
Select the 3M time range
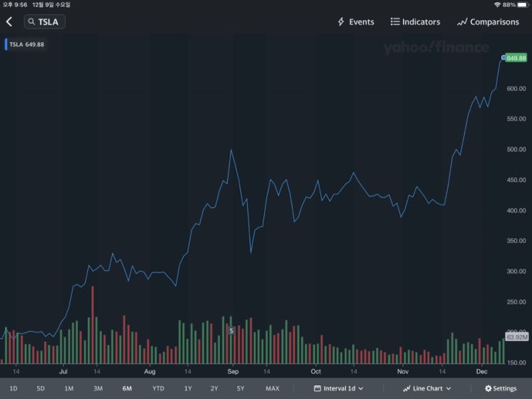(x=98, y=388)
